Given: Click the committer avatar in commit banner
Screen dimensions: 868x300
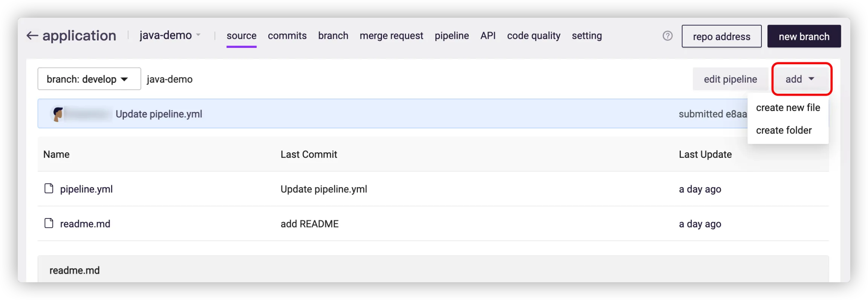Looking at the screenshot, I should [x=58, y=114].
